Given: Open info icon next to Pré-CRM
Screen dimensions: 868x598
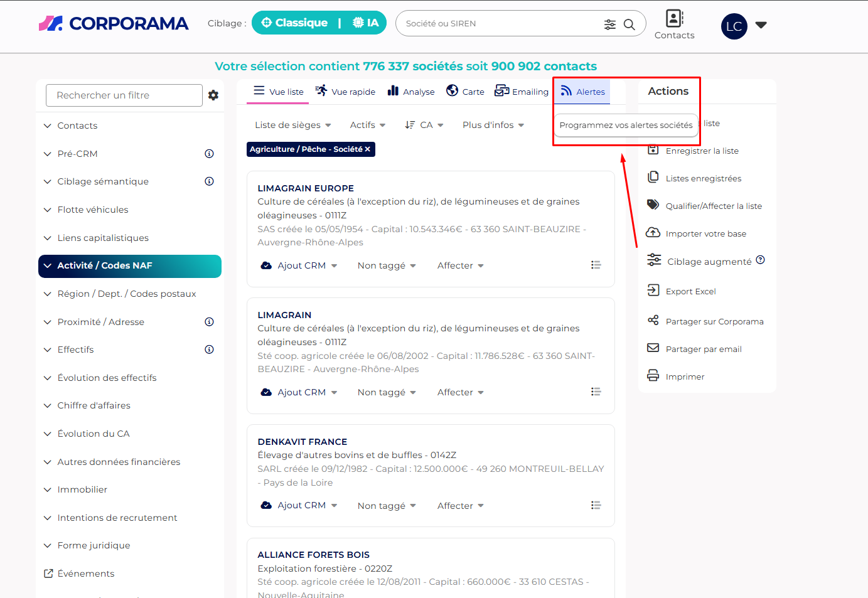Looking at the screenshot, I should 209,154.
